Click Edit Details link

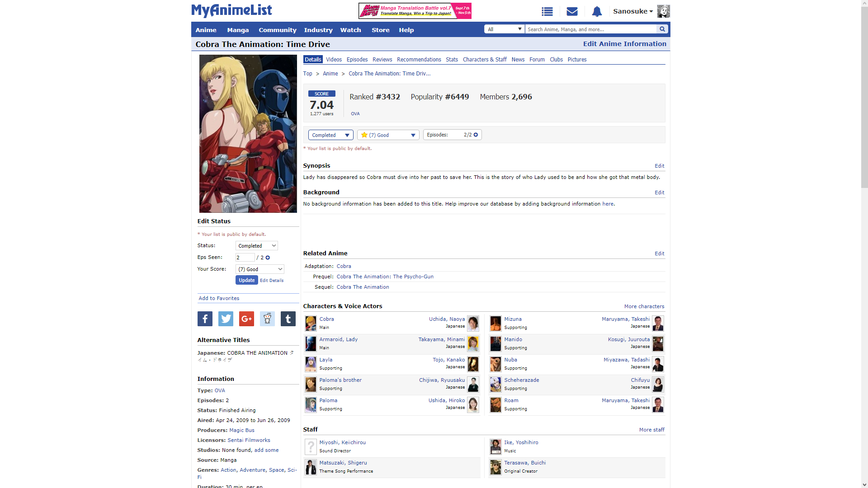coord(272,281)
